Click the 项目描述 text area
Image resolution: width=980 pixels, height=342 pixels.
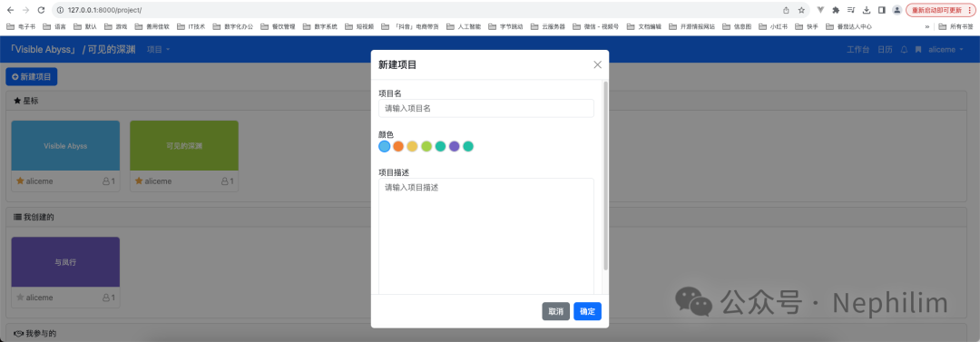[486, 237]
